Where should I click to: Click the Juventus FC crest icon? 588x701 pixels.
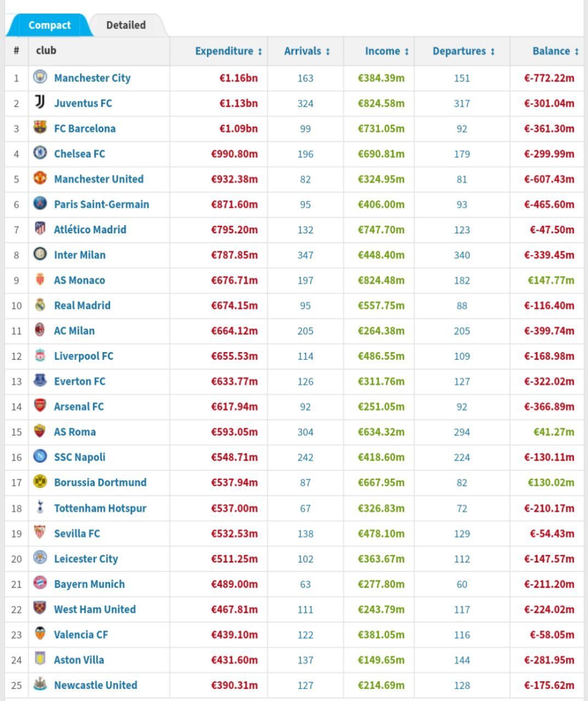point(40,102)
